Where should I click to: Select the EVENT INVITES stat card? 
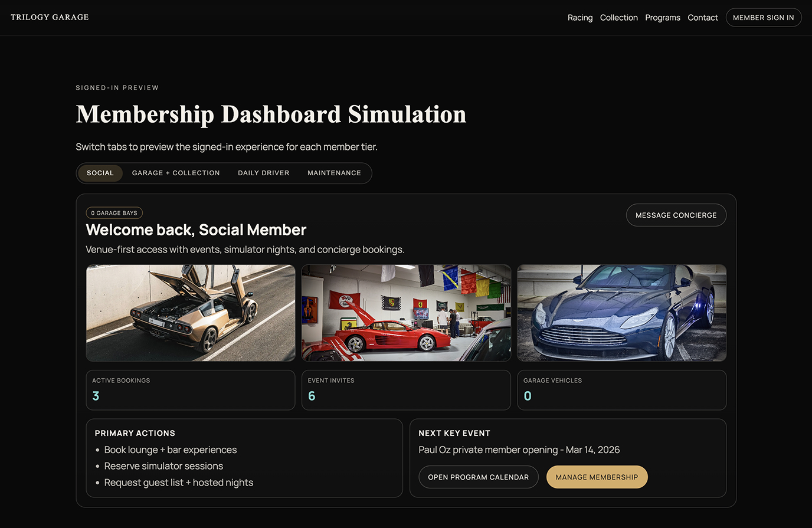click(x=405, y=389)
